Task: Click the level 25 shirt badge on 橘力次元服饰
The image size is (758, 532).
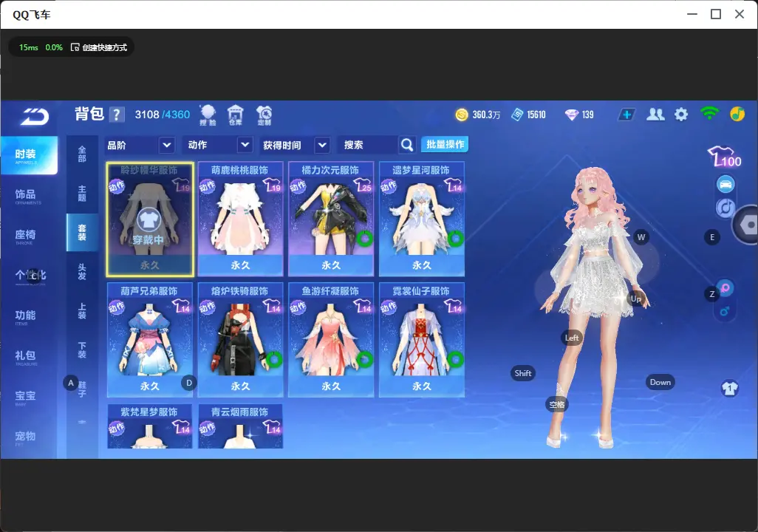Action: [x=363, y=184]
